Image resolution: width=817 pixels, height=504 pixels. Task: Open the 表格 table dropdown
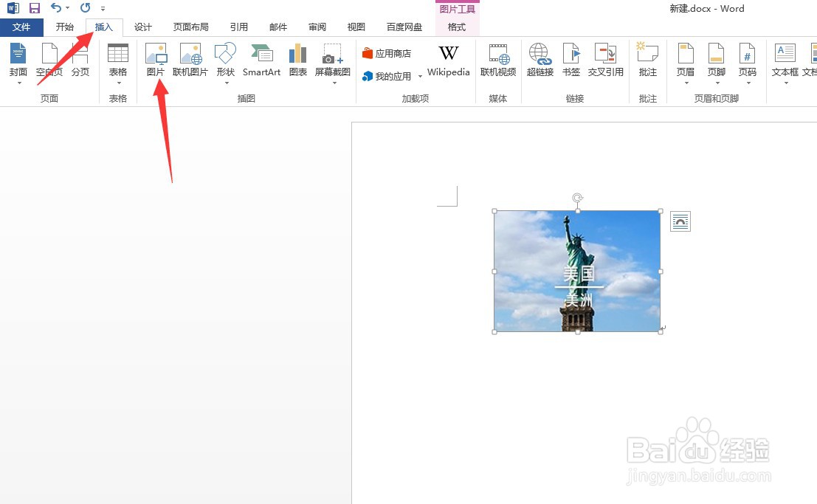[x=118, y=63]
